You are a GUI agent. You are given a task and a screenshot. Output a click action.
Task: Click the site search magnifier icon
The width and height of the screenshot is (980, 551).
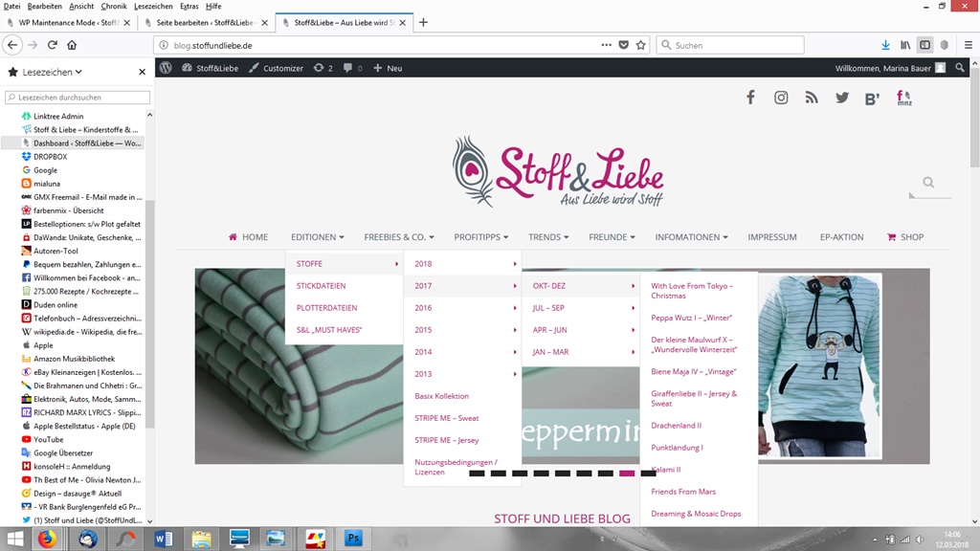pyautogui.click(x=928, y=183)
